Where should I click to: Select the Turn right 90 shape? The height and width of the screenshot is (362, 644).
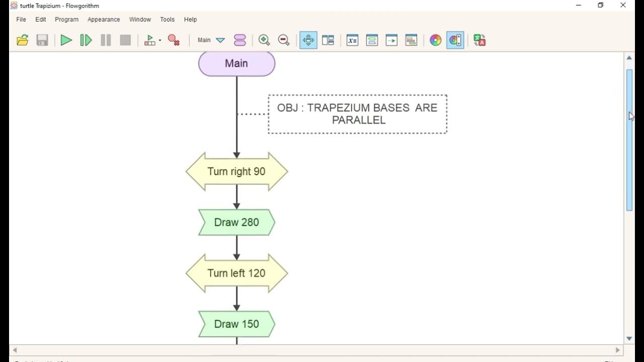[236, 171]
